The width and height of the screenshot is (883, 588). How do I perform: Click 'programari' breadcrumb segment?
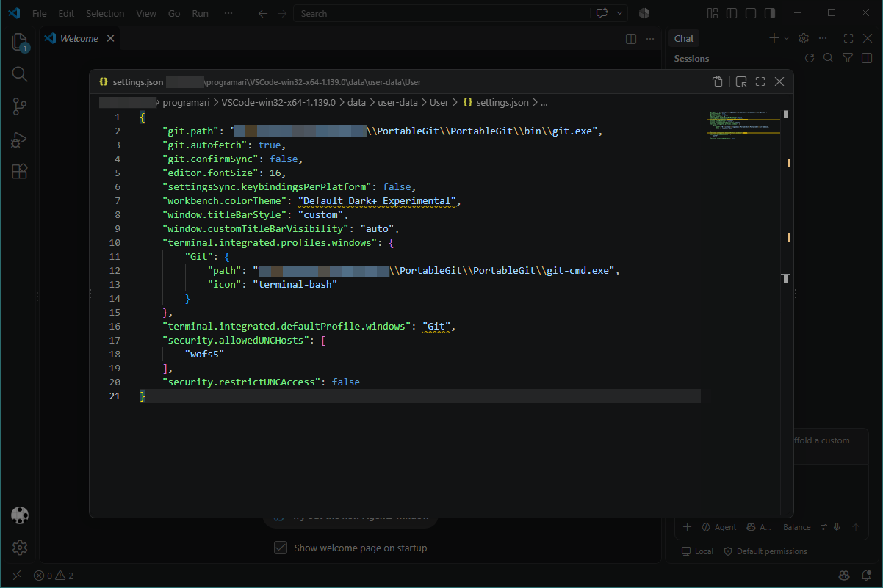(186, 103)
